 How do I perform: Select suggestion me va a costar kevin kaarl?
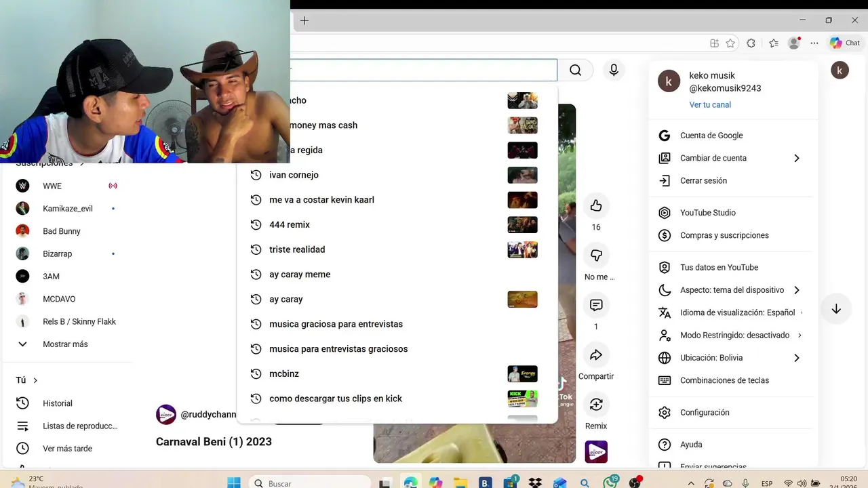[397, 200]
